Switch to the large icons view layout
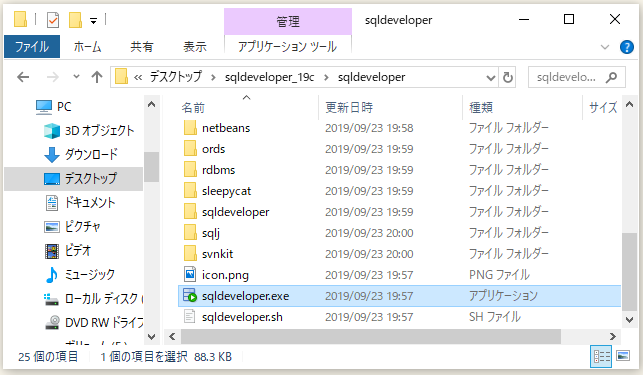643x375 pixels. (623, 356)
